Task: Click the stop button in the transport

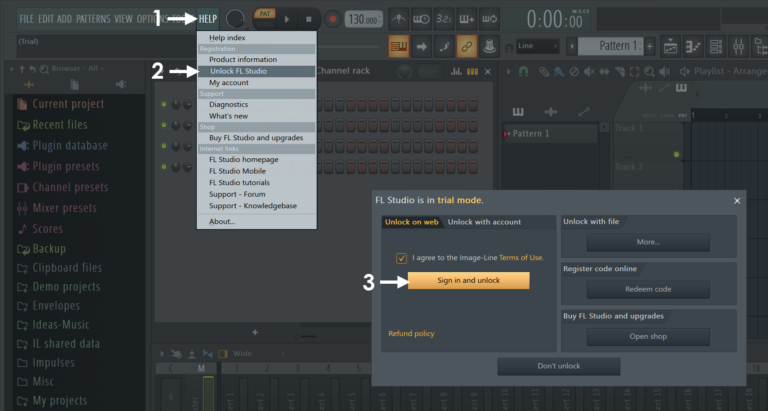Action: [309, 19]
